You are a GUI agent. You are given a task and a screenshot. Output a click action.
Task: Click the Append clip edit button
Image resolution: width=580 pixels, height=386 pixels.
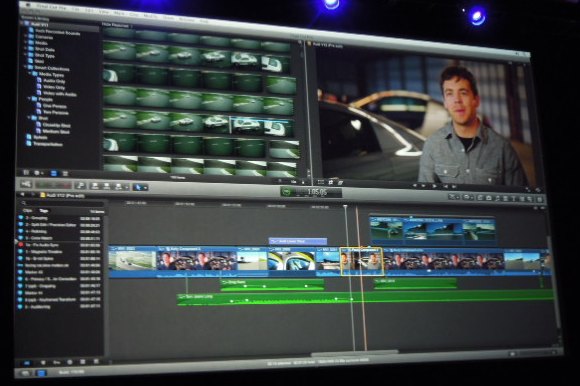(118, 186)
